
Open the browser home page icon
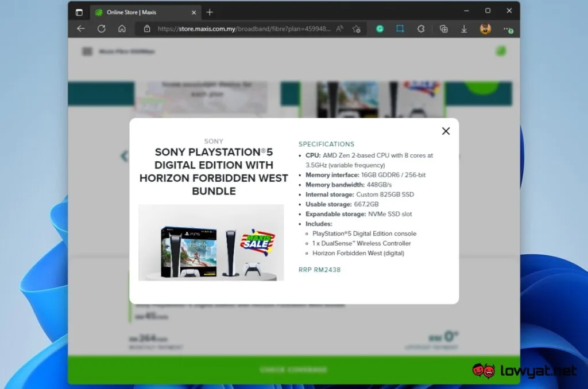pos(122,29)
